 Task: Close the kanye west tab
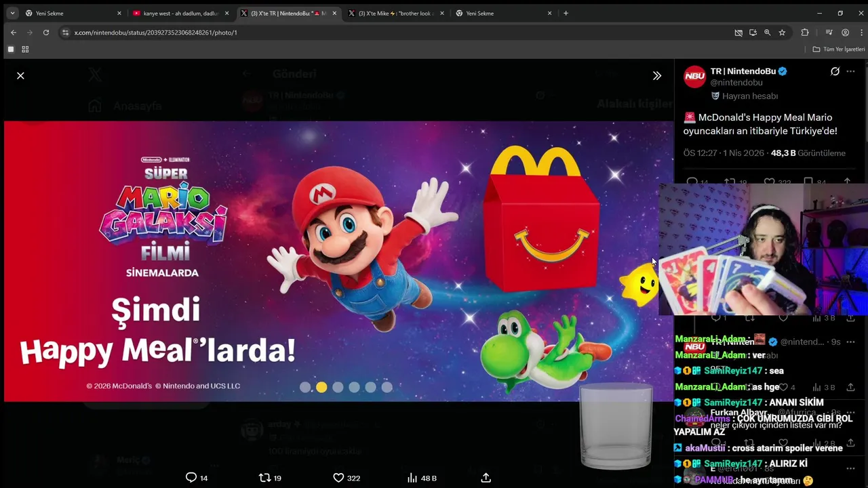[x=226, y=13]
